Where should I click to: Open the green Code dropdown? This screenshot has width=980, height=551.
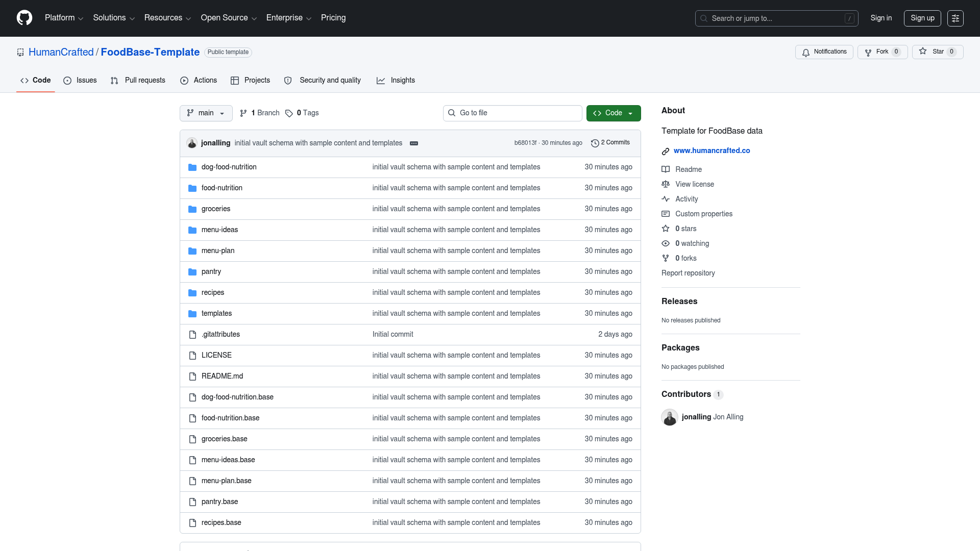(x=614, y=113)
